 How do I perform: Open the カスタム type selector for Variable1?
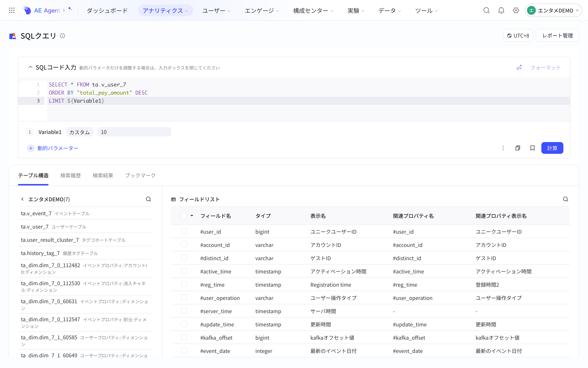pyautogui.click(x=80, y=132)
